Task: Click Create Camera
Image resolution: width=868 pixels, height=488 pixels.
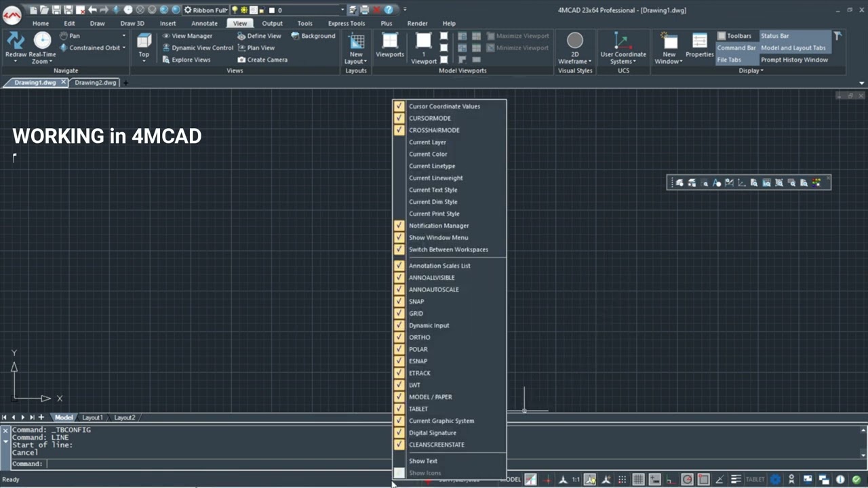Action: click(262, 60)
